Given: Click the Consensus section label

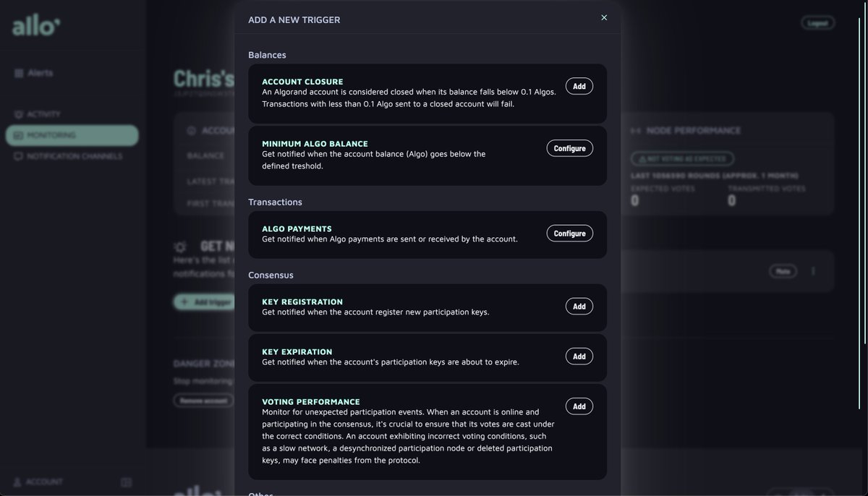Looking at the screenshot, I should [x=271, y=275].
